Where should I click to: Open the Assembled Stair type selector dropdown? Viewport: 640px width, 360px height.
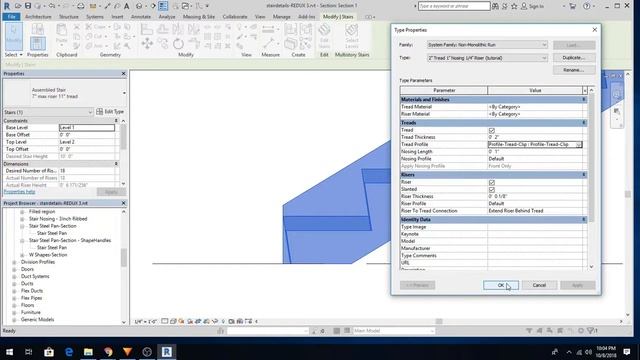[x=124, y=93]
